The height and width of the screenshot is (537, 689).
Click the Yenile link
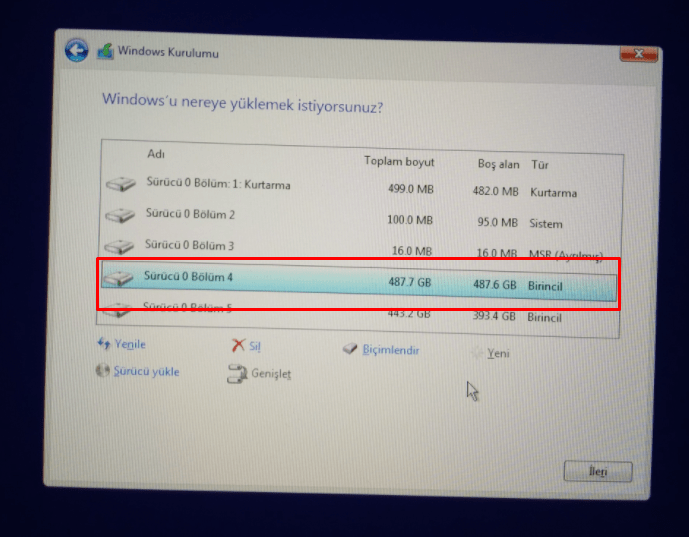(130, 344)
